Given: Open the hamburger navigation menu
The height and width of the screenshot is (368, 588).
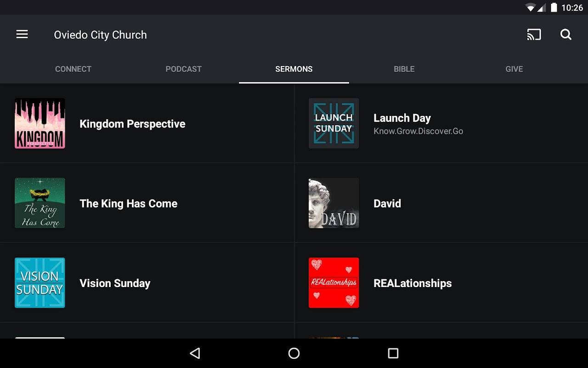Looking at the screenshot, I should (x=22, y=34).
